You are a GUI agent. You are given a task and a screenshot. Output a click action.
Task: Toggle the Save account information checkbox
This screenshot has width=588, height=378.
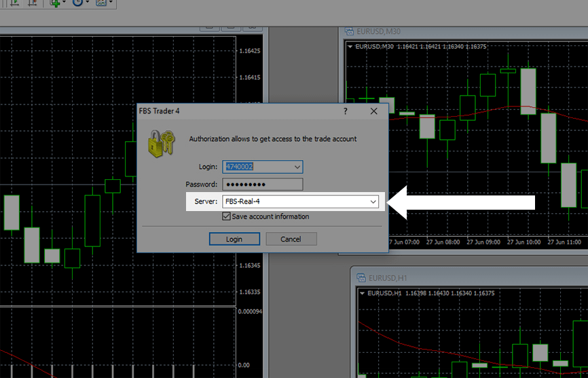pyautogui.click(x=226, y=216)
